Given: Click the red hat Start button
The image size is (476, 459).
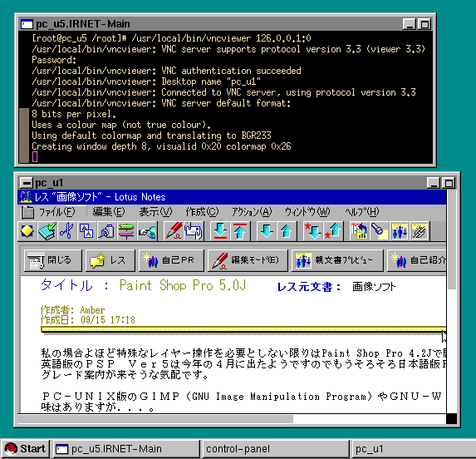Looking at the screenshot, I should [25, 449].
